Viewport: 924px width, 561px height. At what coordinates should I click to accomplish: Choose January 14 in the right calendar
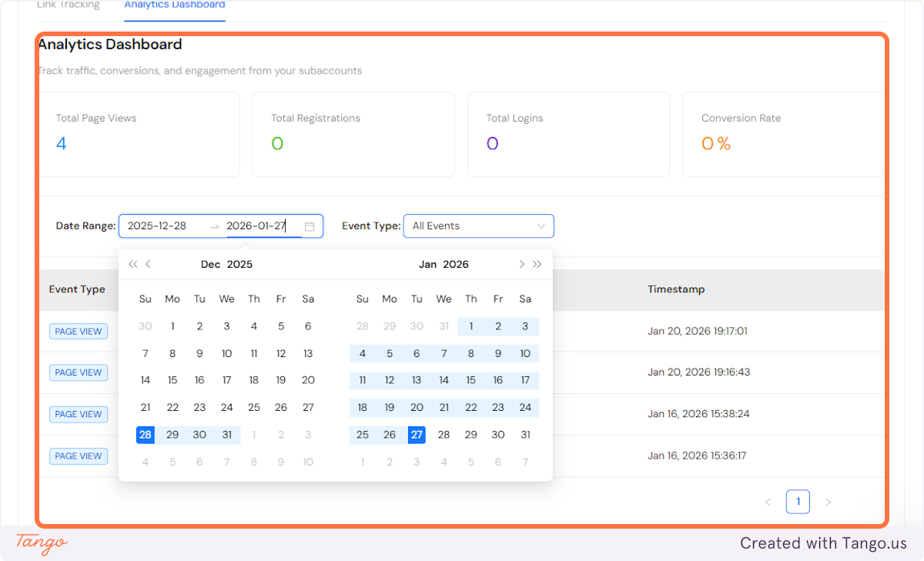pyautogui.click(x=444, y=380)
